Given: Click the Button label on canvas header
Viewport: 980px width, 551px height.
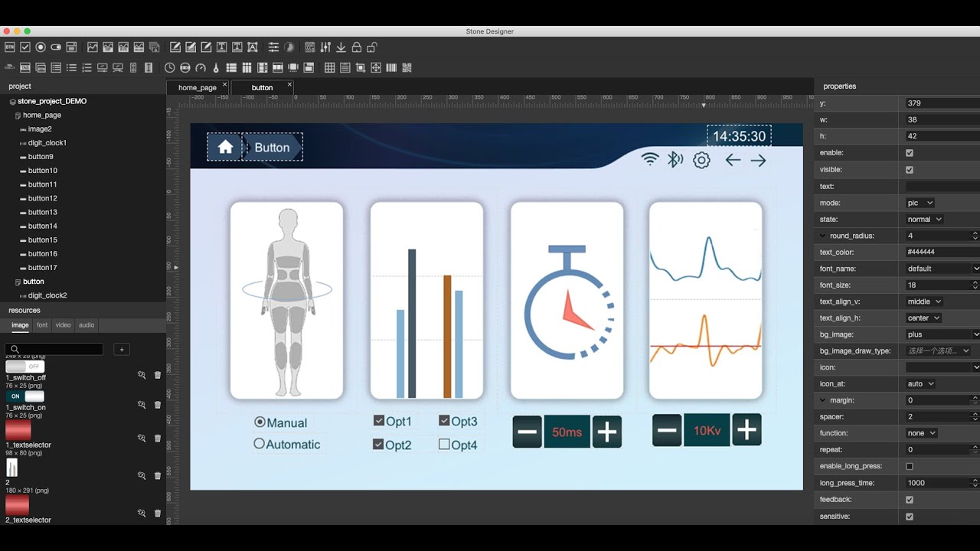Looking at the screenshot, I should click(x=272, y=147).
